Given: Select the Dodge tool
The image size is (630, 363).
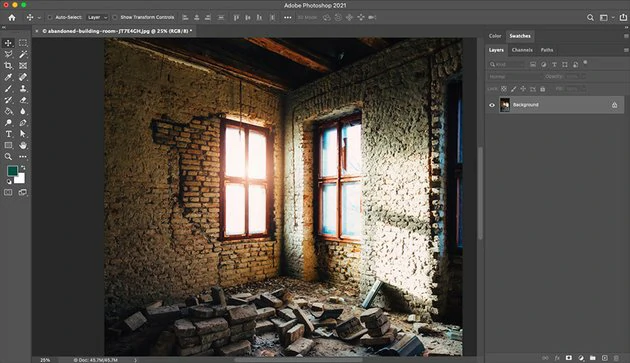Looking at the screenshot, I should [x=8, y=123].
